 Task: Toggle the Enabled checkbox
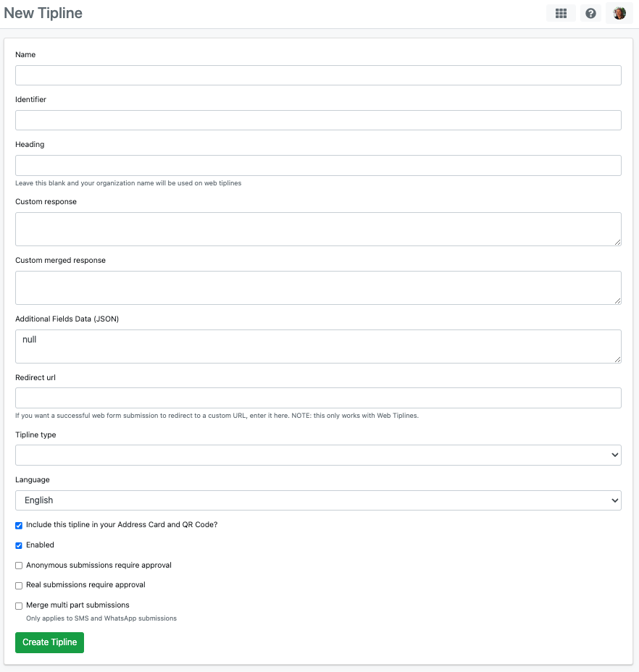[19, 545]
